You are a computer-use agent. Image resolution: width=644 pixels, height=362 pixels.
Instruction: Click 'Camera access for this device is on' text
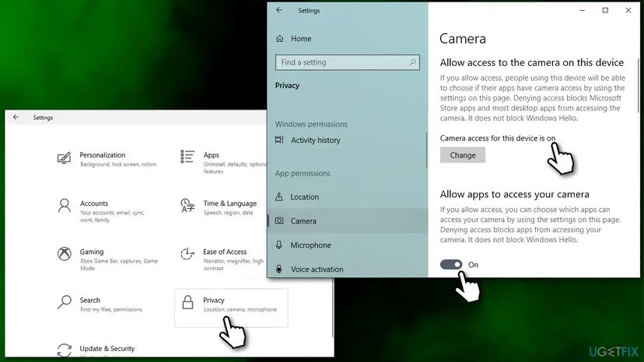pyautogui.click(x=497, y=138)
